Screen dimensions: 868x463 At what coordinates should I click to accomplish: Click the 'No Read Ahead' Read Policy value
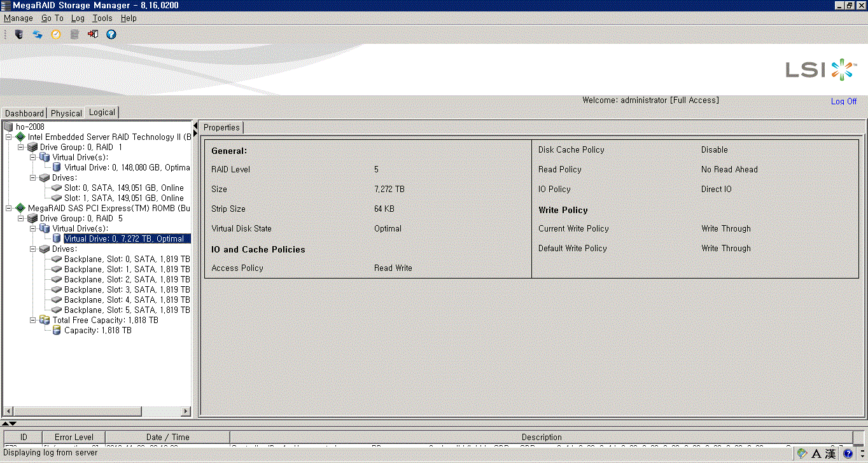coord(729,169)
